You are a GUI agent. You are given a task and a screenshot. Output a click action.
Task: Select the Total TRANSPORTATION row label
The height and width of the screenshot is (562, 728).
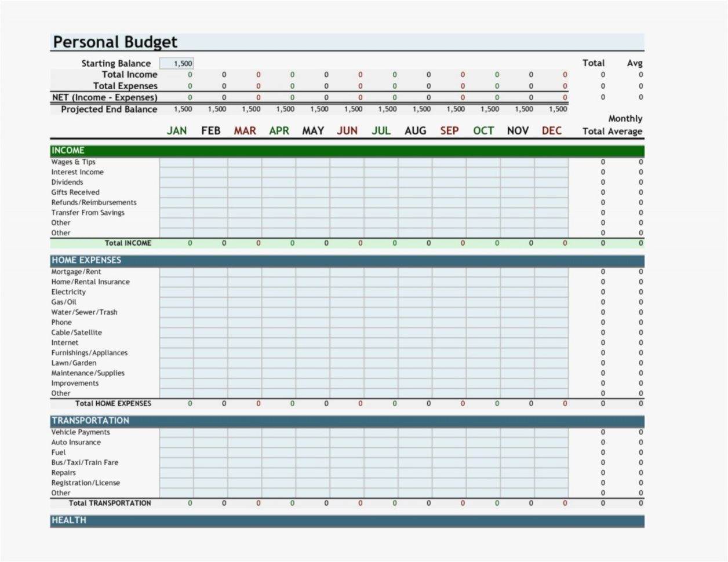point(110,503)
